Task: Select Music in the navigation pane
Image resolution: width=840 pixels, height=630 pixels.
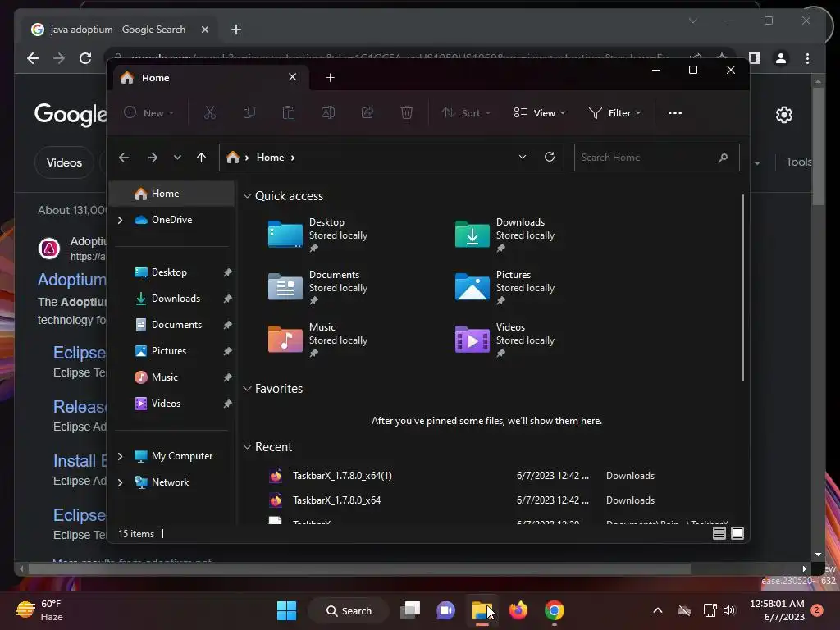Action: [x=171, y=377]
